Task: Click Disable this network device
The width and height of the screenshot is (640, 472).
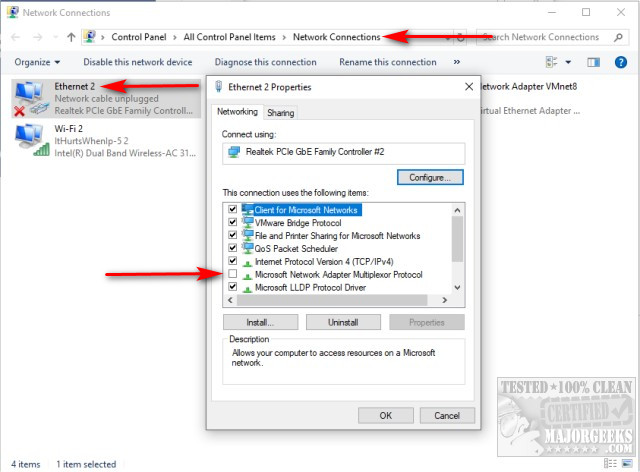Action: point(138,62)
